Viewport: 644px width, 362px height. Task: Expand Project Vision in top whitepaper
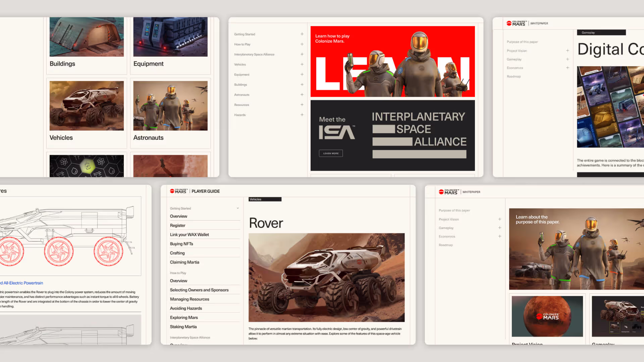(568, 51)
